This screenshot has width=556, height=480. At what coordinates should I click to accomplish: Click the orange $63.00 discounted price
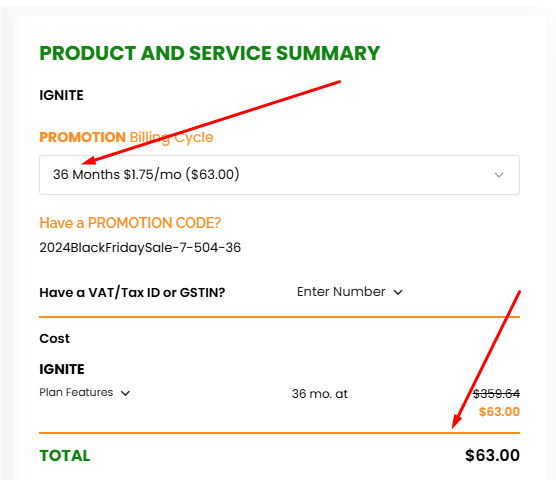(x=499, y=412)
